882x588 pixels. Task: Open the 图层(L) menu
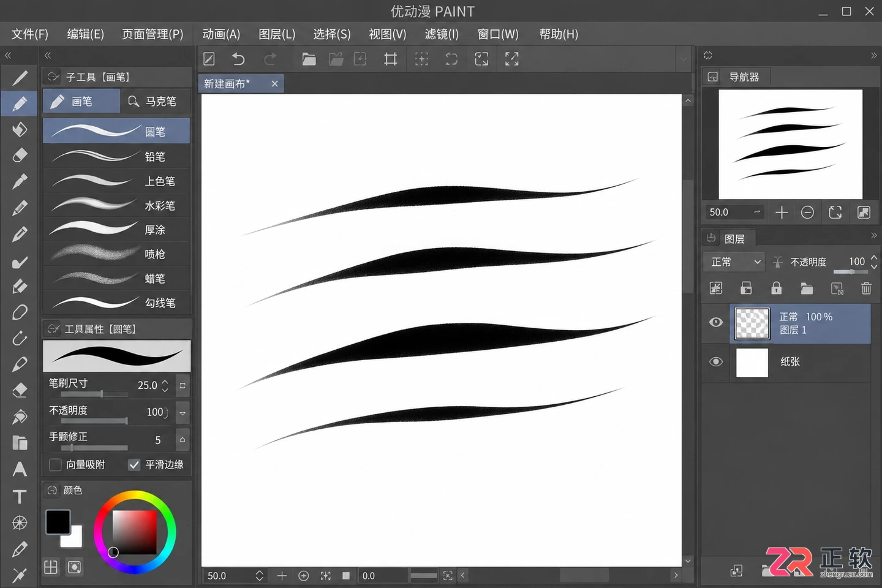(x=277, y=34)
